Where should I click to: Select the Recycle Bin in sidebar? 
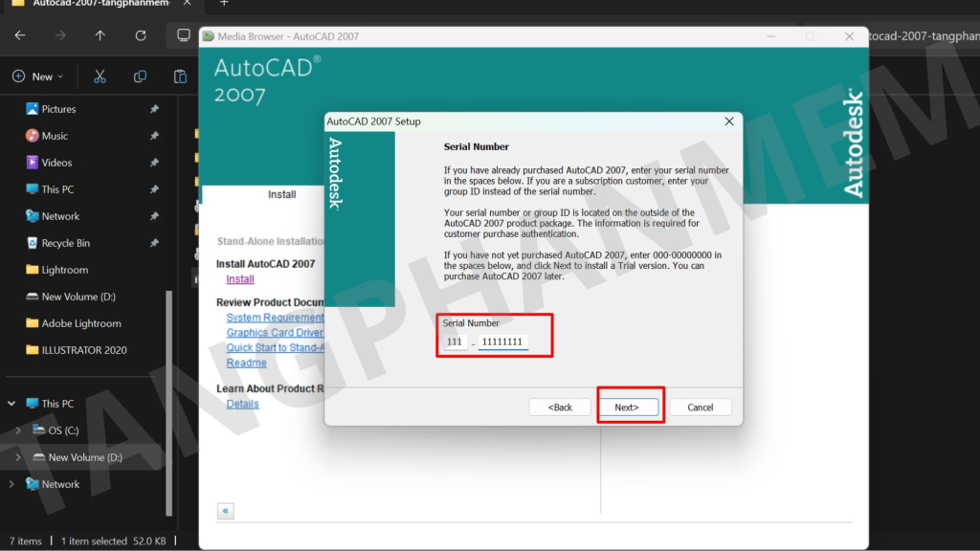pyautogui.click(x=65, y=243)
